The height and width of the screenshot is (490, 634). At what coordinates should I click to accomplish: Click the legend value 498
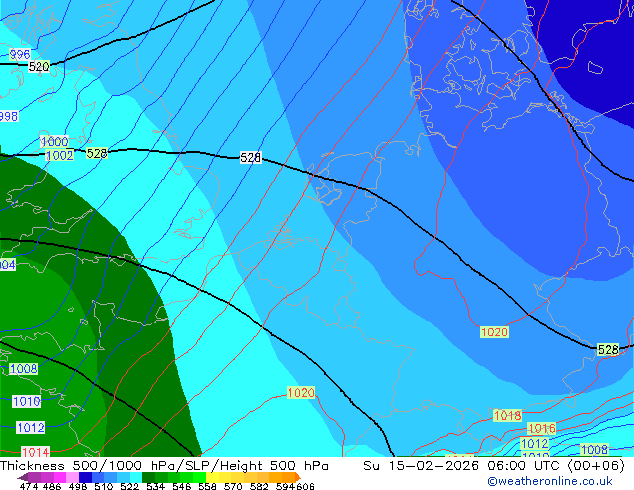point(78,486)
